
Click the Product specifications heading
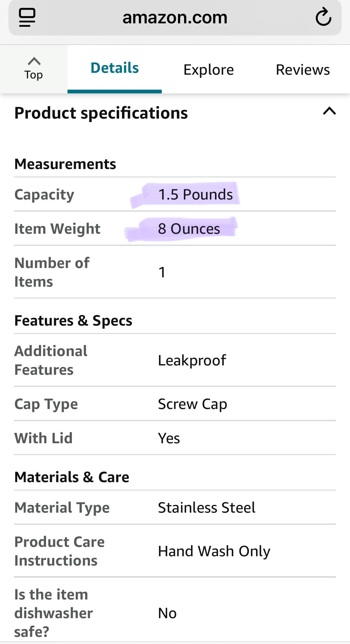101,113
